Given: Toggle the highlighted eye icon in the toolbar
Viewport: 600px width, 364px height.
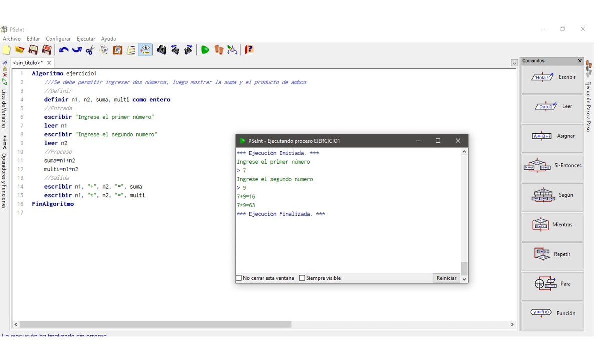Looking at the screenshot, I should [145, 50].
